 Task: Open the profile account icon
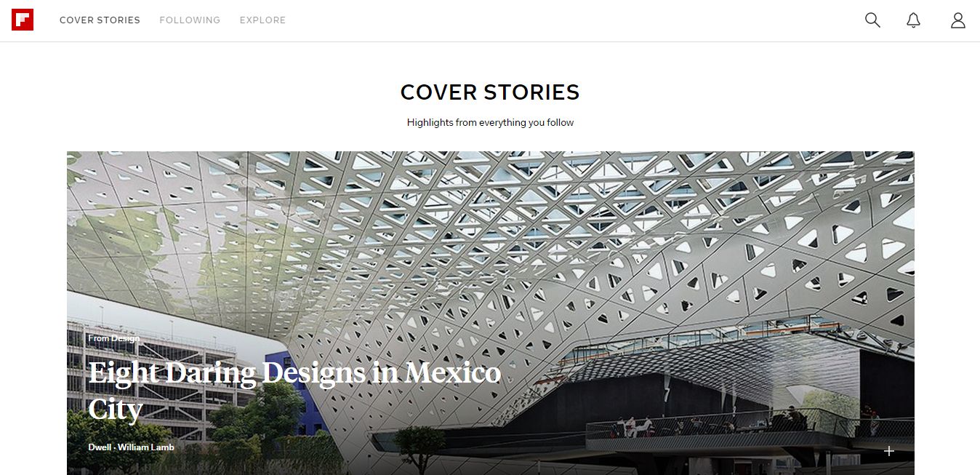[958, 20]
